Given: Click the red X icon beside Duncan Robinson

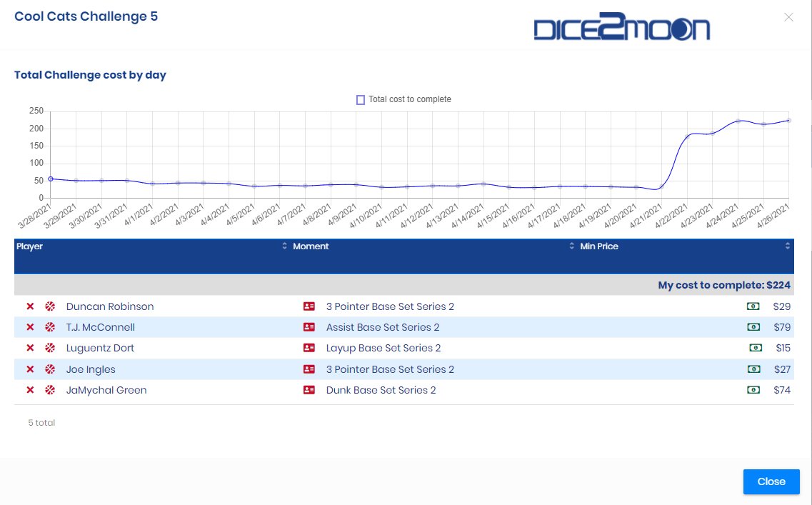Looking at the screenshot, I should pyautogui.click(x=30, y=306).
